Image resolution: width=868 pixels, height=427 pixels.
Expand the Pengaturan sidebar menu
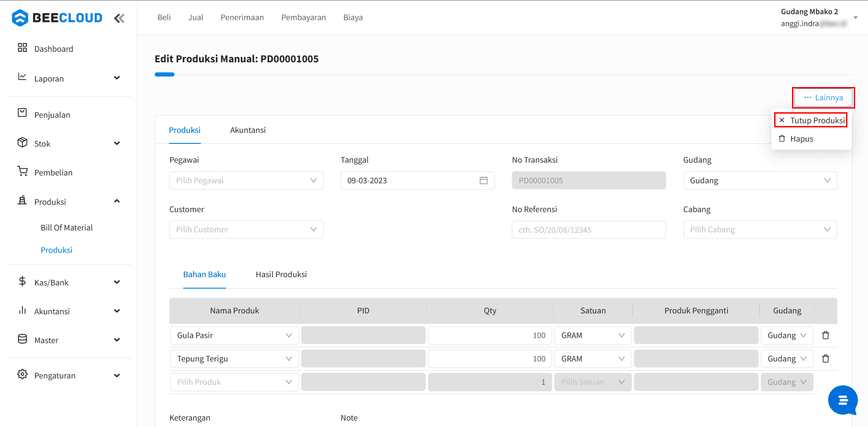(x=69, y=376)
